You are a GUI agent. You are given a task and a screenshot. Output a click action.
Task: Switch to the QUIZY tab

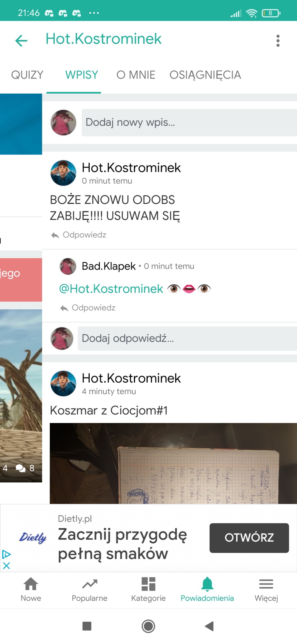(27, 75)
